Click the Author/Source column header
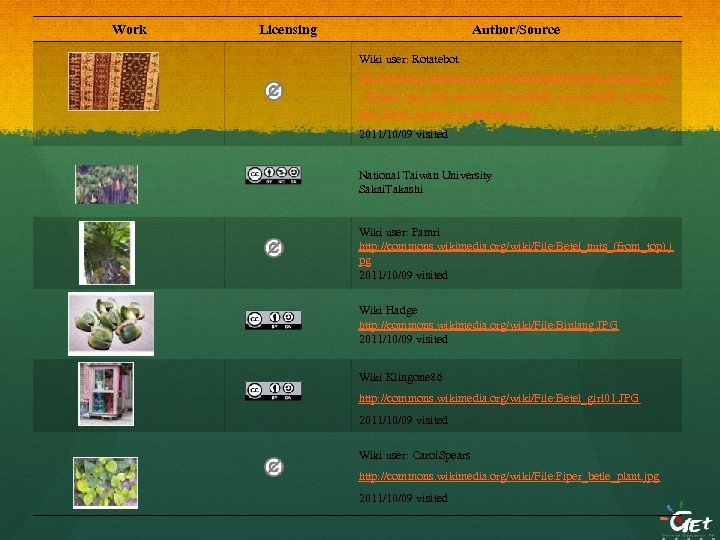Viewport: 720px width, 540px height. click(x=516, y=30)
